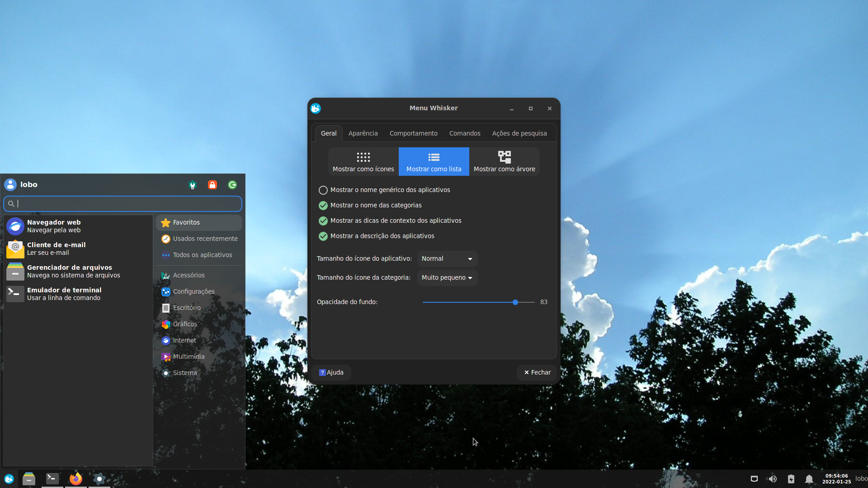Open Navegador web from favorites

point(54,226)
